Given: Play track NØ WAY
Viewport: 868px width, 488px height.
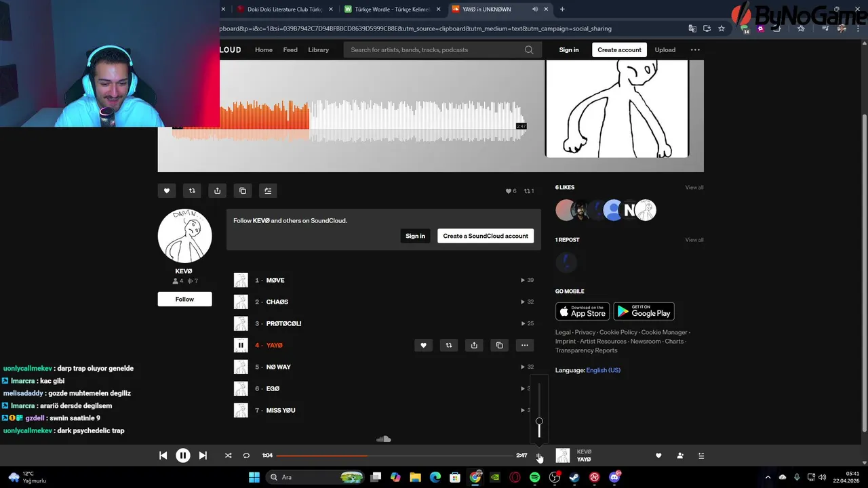Looking at the screenshot, I should [x=278, y=367].
